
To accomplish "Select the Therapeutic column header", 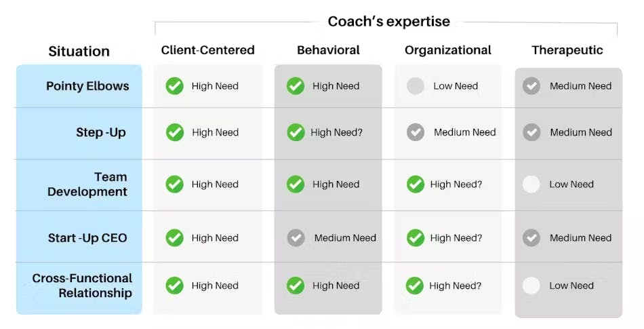I will point(567,50).
